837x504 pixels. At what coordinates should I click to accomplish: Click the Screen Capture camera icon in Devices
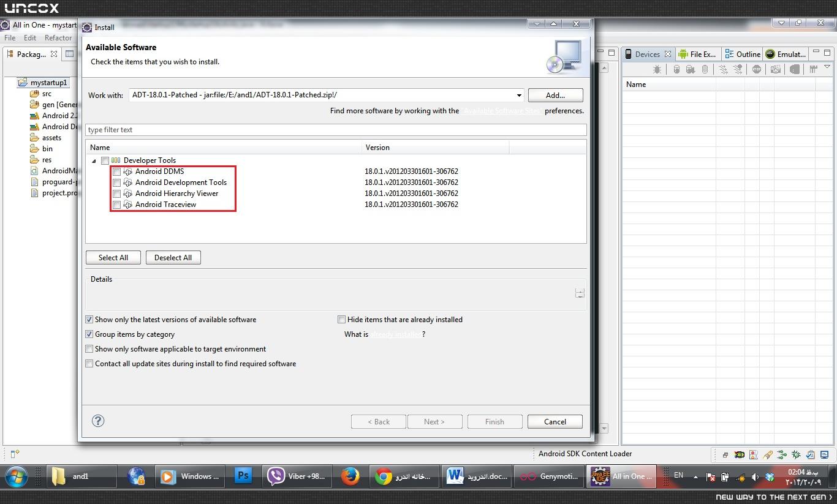coord(776,70)
